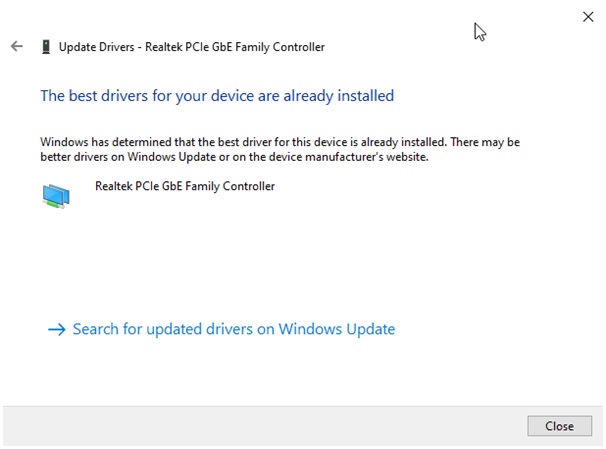Close the dialog with the top-right X
The width and height of the screenshot is (606, 449).
[587, 16]
